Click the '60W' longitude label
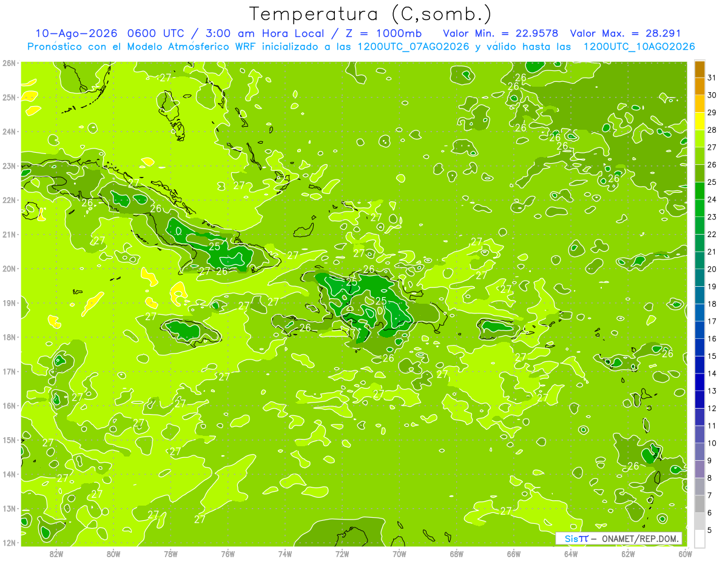 686,554
